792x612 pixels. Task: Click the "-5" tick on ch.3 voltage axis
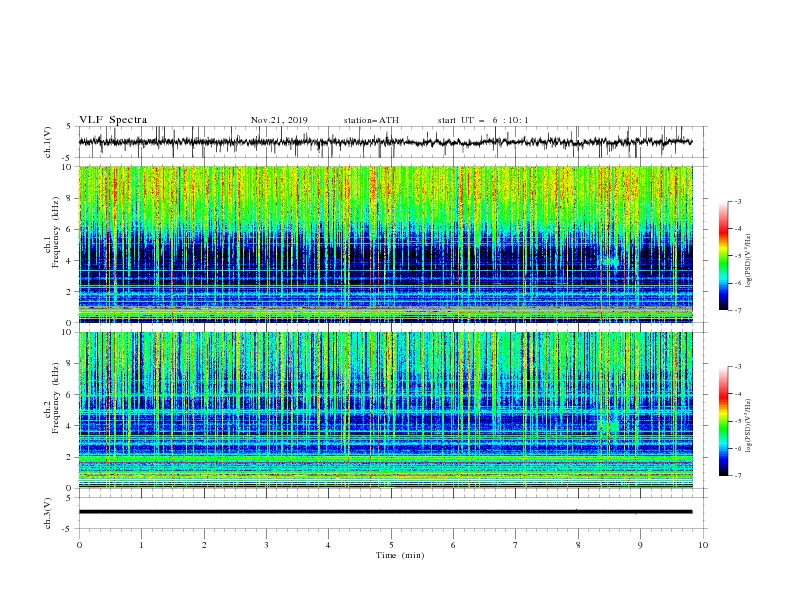pos(68,529)
